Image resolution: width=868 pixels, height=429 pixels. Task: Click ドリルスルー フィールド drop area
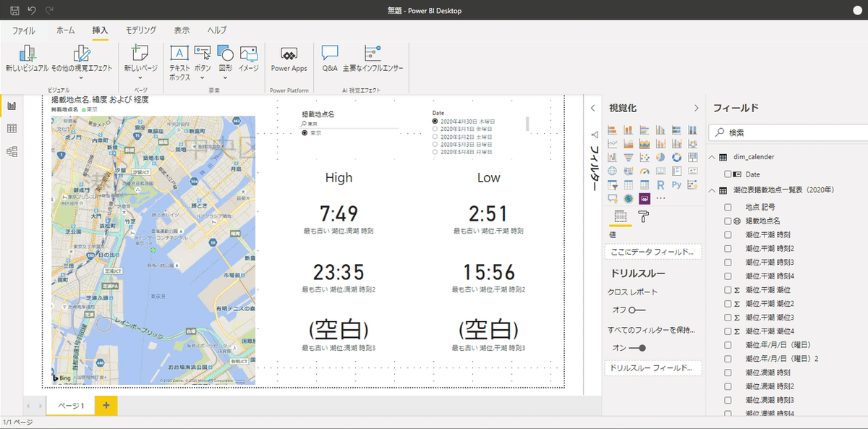(653, 368)
